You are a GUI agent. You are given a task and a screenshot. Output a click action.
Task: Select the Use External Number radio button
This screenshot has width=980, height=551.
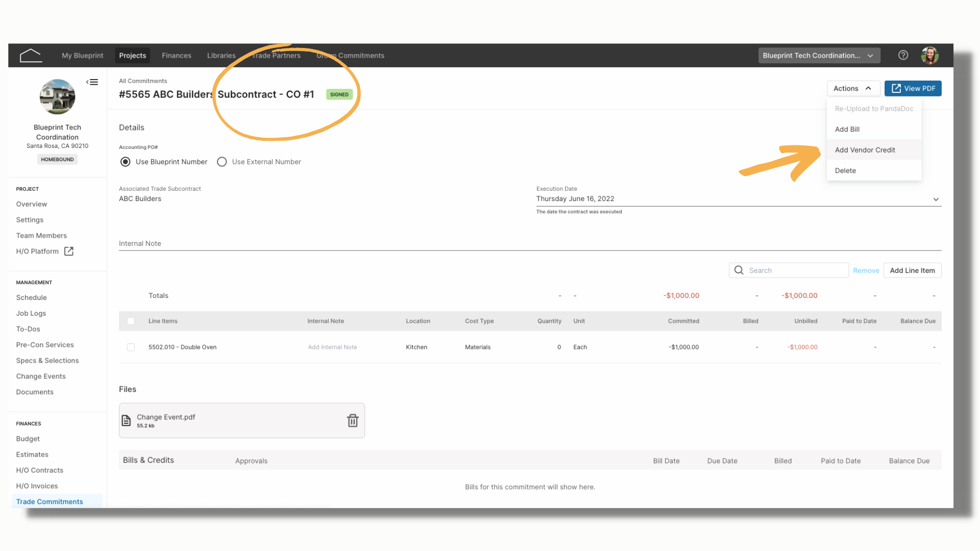click(x=222, y=162)
